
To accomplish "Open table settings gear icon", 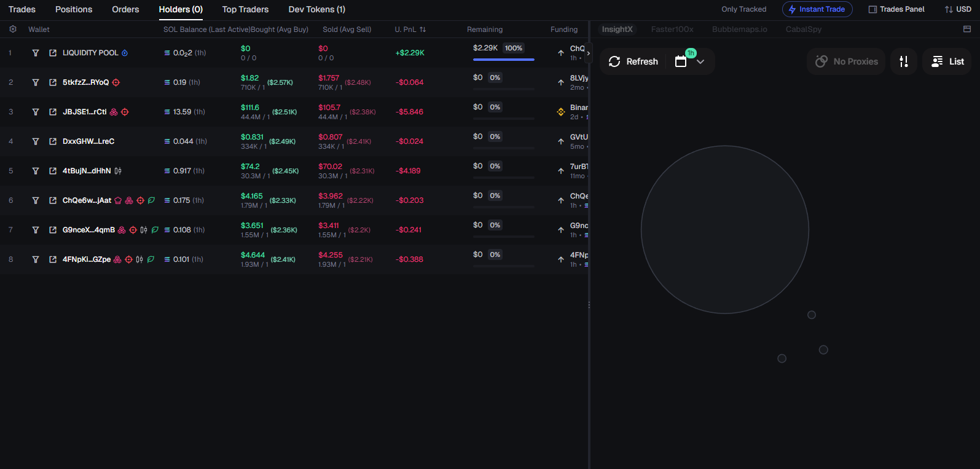I will (13, 30).
